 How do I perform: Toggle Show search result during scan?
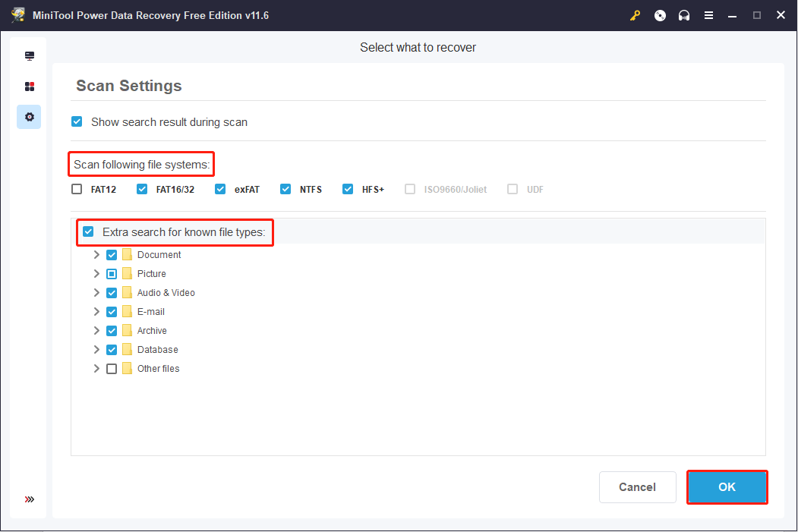[77, 121]
